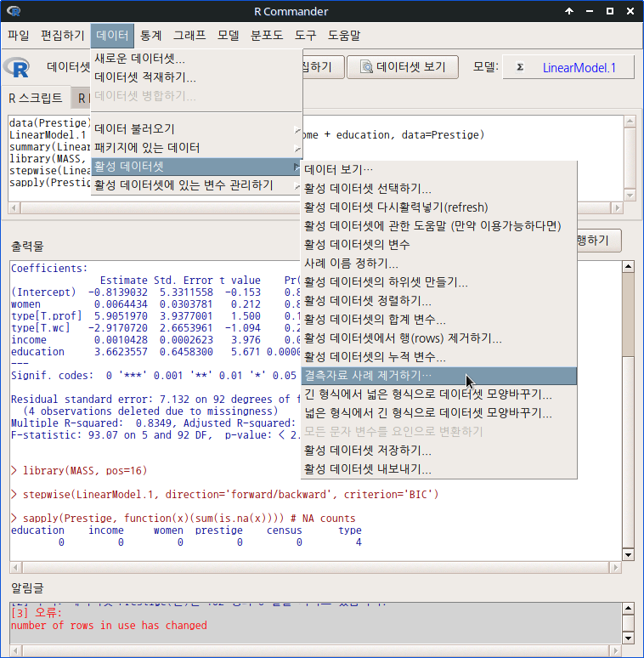Image resolution: width=644 pixels, height=658 pixels.
Task: Choose 넓은 형식에서 긴 형식으로 모양바꾸기 entry
Action: pyautogui.click(x=439, y=413)
